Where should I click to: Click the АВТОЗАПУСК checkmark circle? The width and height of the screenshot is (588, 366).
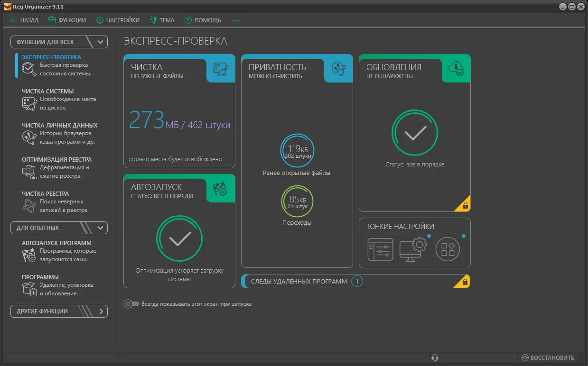click(179, 238)
